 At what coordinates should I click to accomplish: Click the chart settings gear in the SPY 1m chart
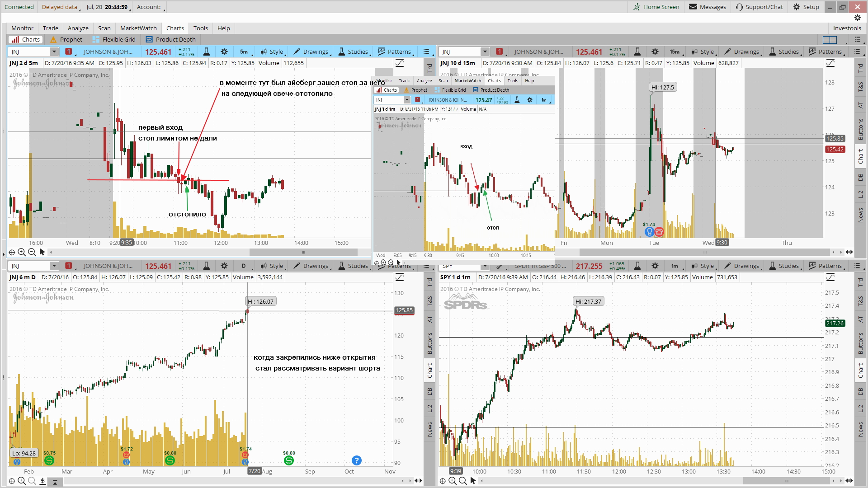click(655, 266)
